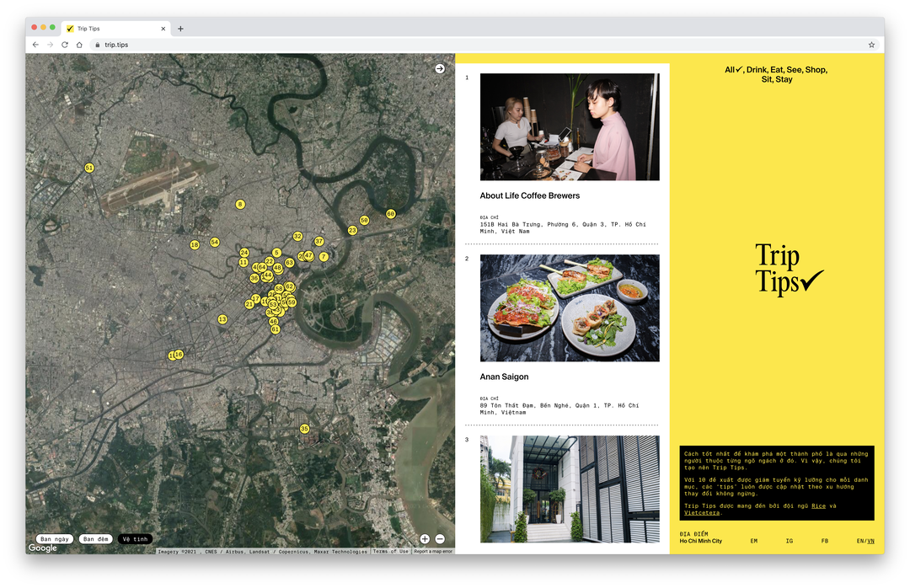Viewport: 910px width, 588px height.
Task: Select map marker number 16
Action: (179, 354)
